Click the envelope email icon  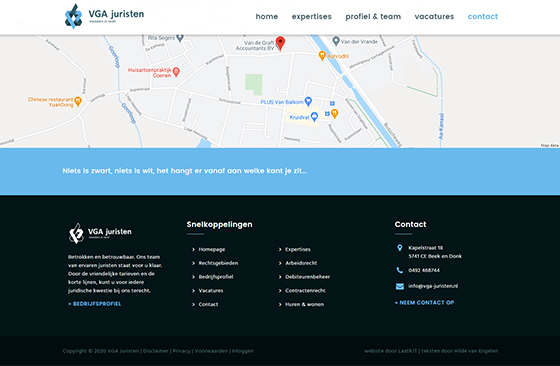coord(400,286)
